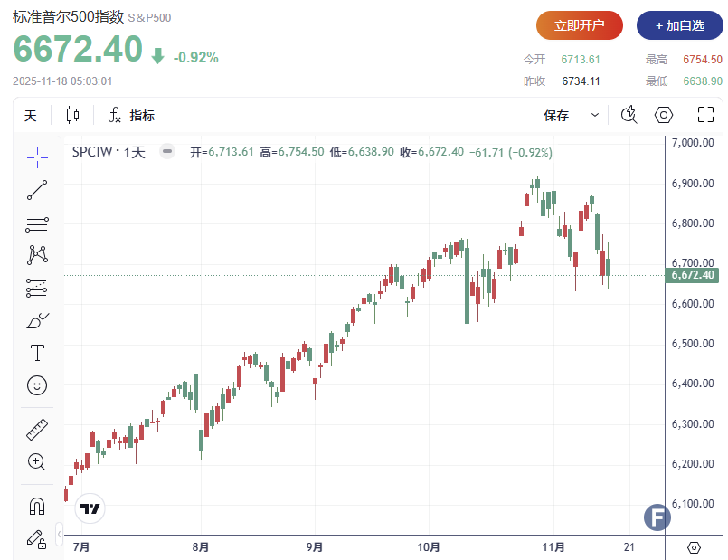Click the 最低 6638.90 value
This screenshot has width=728, height=560.
point(703,81)
